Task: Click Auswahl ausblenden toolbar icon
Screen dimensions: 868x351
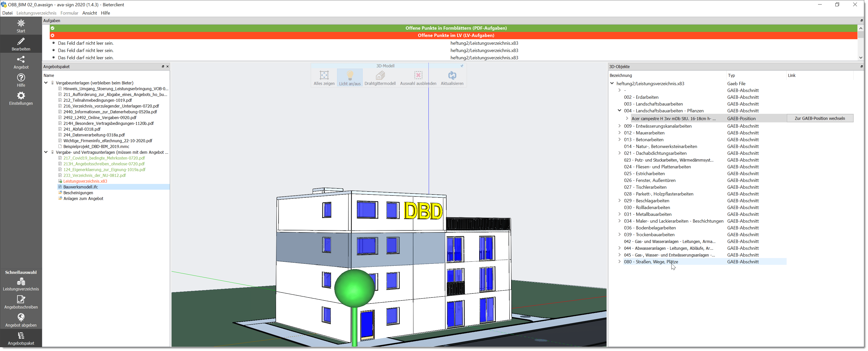Action: [418, 78]
